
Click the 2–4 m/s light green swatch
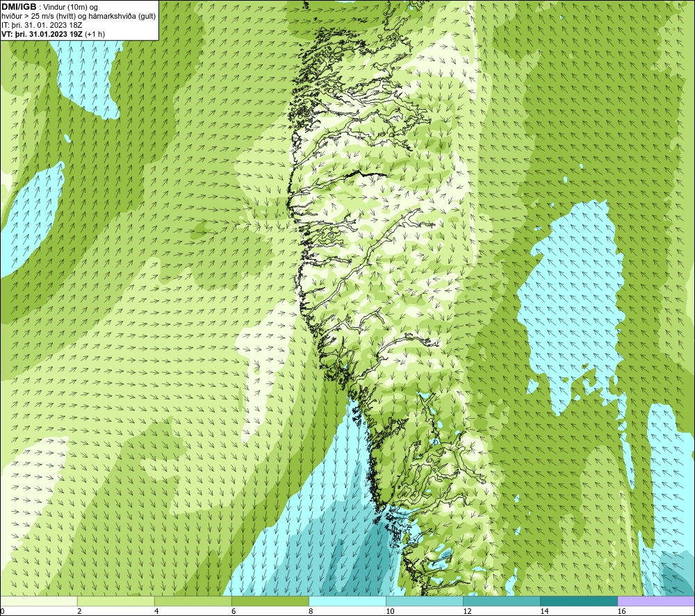pyautogui.click(x=115, y=601)
